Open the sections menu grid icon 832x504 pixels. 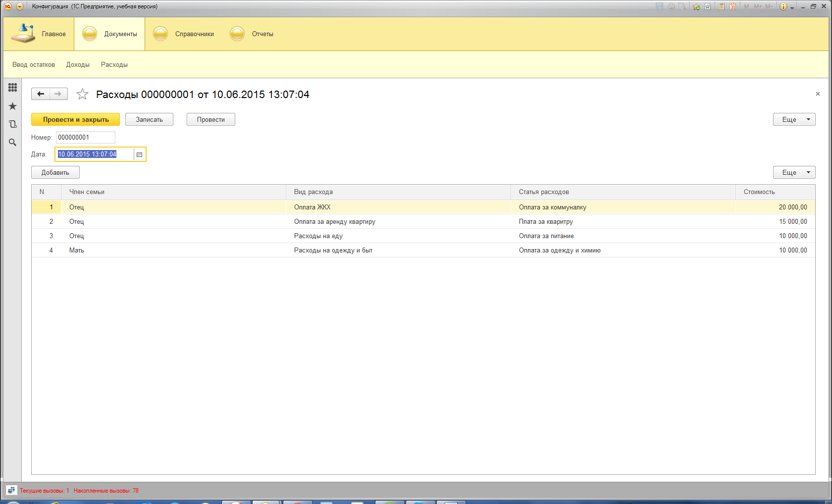tap(12, 88)
